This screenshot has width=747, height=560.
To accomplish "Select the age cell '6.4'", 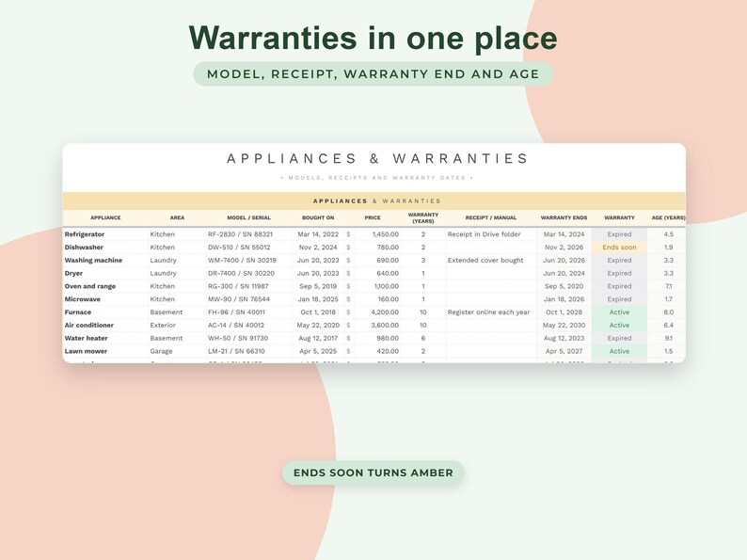I will (x=668, y=325).
